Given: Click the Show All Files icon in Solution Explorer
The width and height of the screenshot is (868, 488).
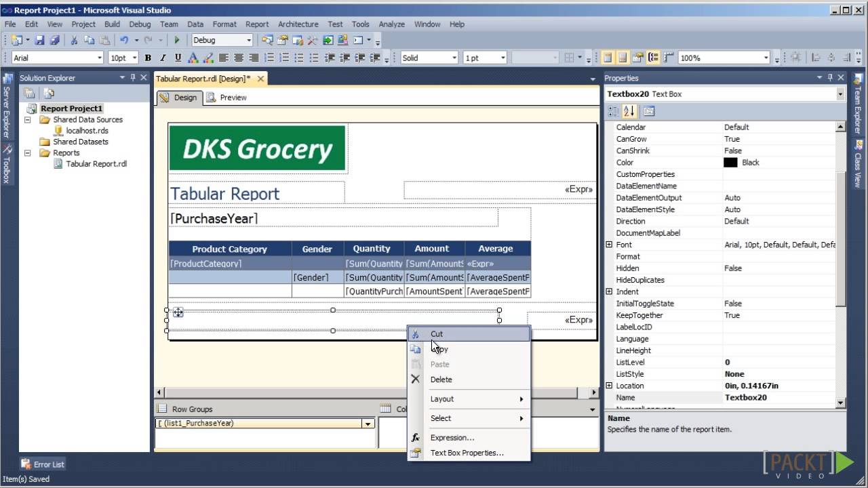Looking at the screenshot, I should coord(49,94).
